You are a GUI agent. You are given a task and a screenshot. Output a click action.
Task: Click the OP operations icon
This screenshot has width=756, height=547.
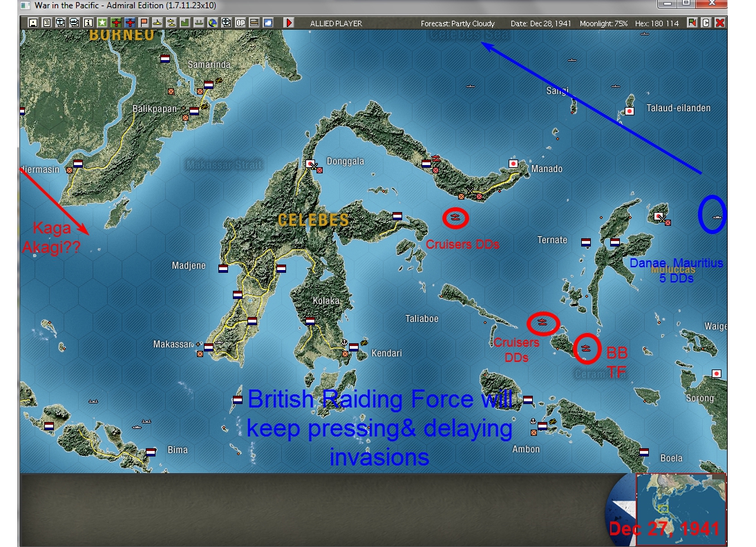click(240, 23)
